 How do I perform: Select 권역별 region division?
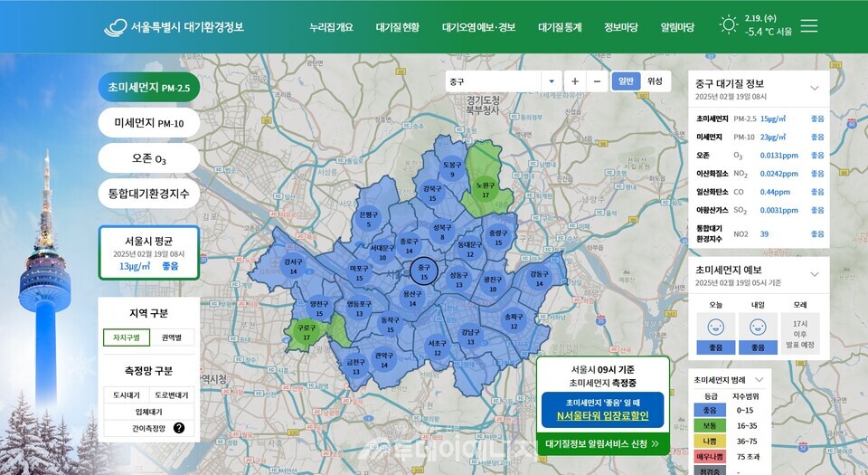172,337
